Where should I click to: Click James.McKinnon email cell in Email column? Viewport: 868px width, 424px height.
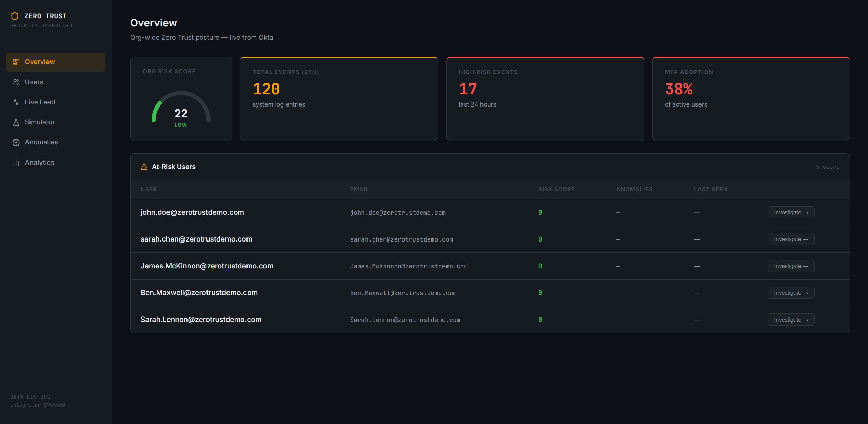coord(409,266)
